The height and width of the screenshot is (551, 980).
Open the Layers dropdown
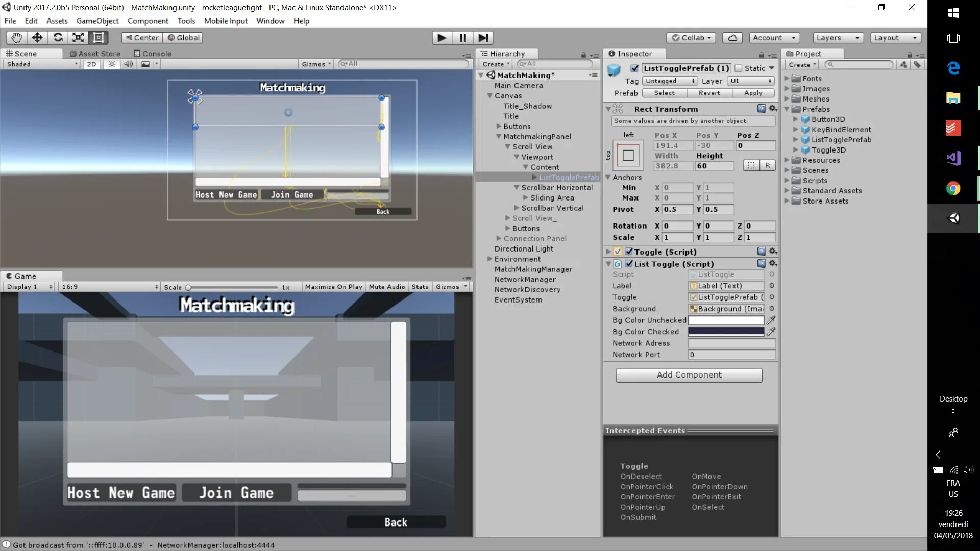click(838, 38)
